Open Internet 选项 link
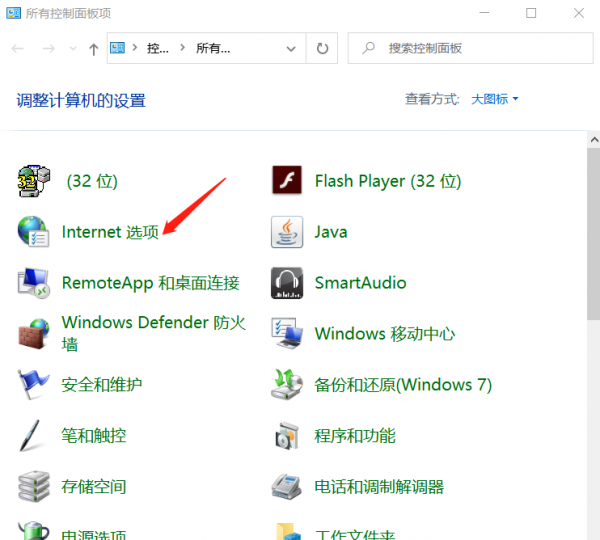Screen dimensions: 600x540 click(x=110, y=232)
